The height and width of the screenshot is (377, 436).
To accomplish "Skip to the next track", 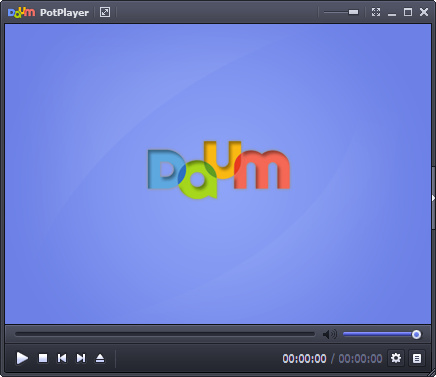I will 81,358.
